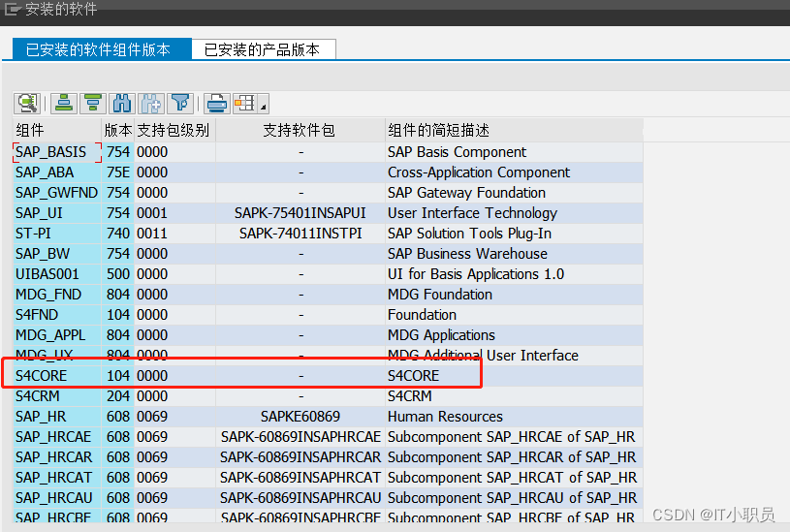Click support package SAPK-60869INSAPHRCAU
This screenshot has width=790, height=532.
click(300, 498)
